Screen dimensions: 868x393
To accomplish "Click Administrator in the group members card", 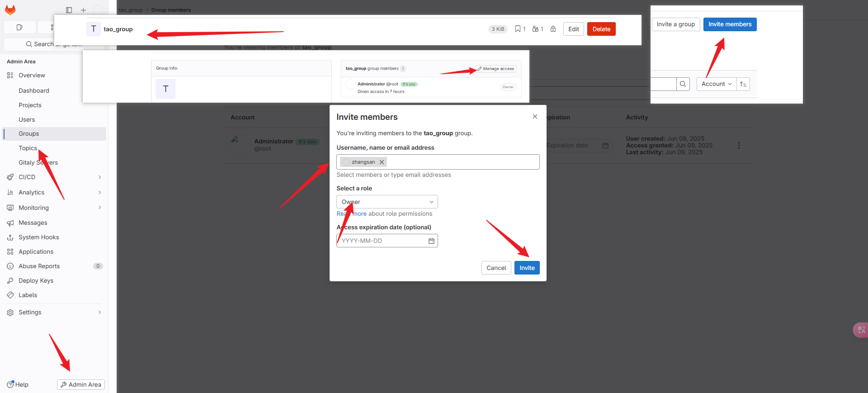I will tap(371, 84).
